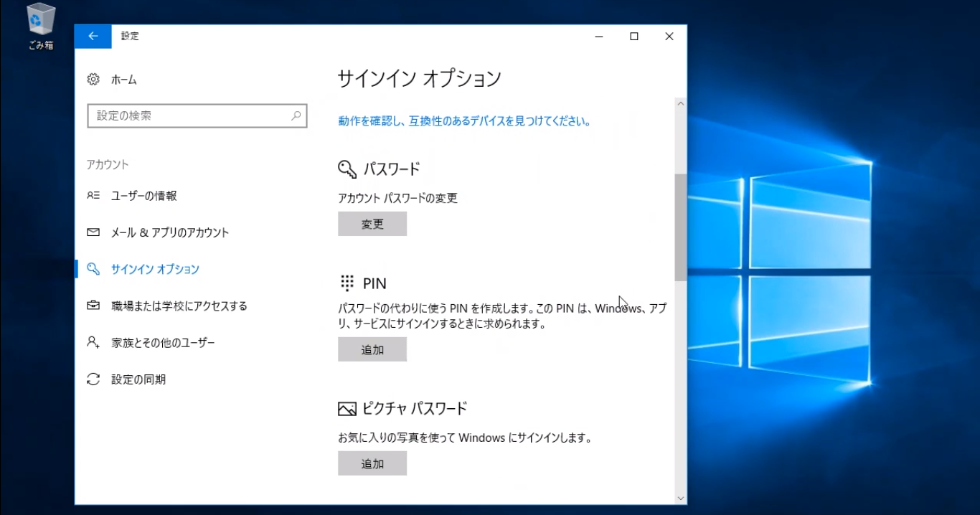980x515 pixels.
Task: Click the scrollbar up arrow
Action: [x=681, y=104]
